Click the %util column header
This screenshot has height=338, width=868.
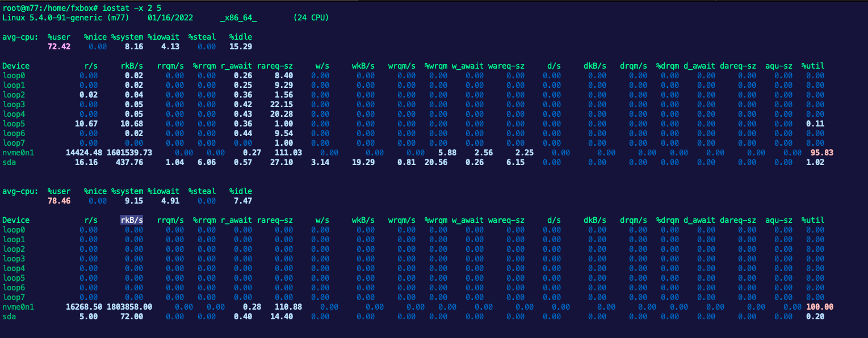(x=814, y=65)
